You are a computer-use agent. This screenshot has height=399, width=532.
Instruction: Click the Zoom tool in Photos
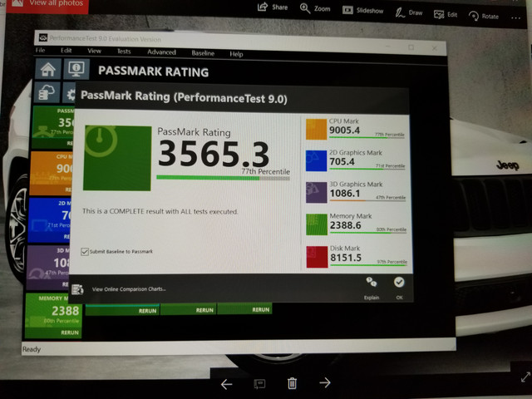pos(305,8)
